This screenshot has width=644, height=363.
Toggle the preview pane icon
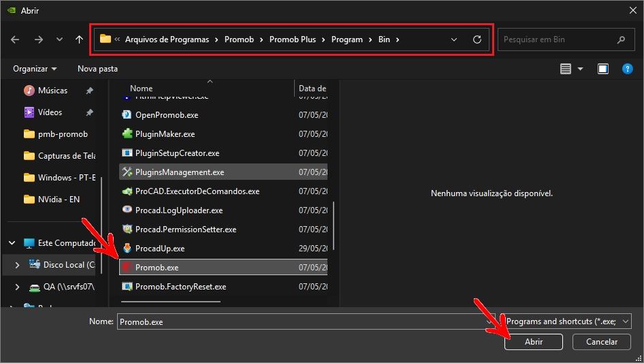tap(603, 69)
